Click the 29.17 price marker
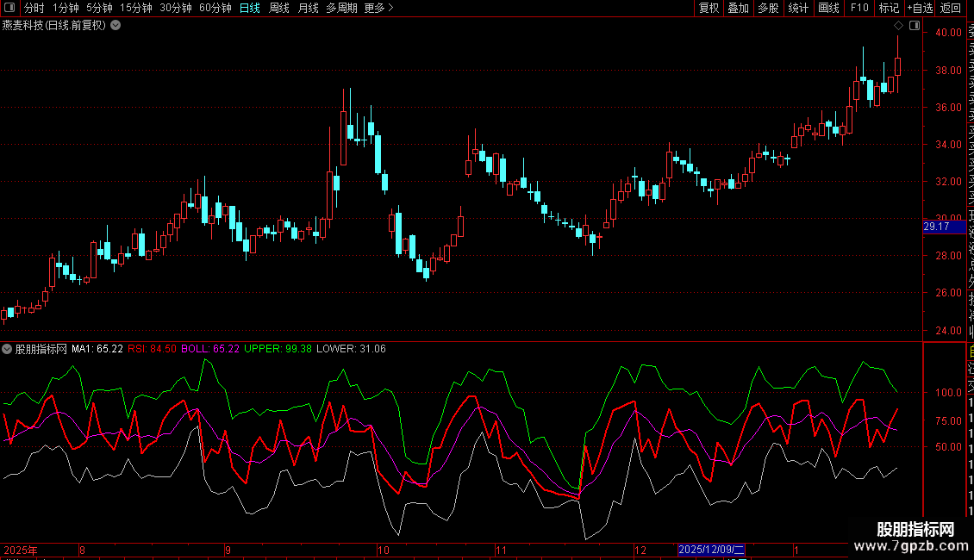 (944, 227)
